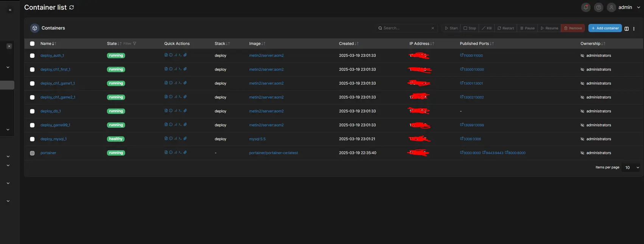Open logs for deploy_auth_1
This screenshot has width=644, height=244.
point(166,55)
